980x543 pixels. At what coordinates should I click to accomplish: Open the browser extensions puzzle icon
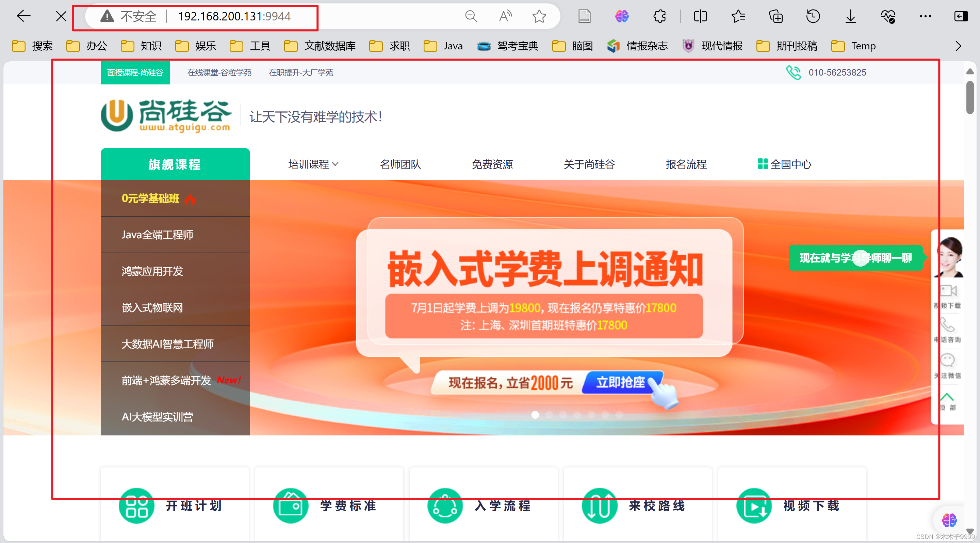pyautogui.click(x=660, y=16)
